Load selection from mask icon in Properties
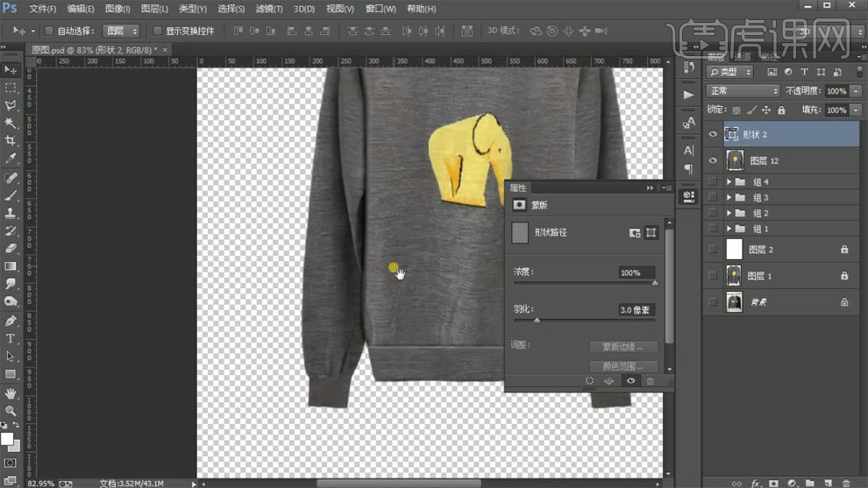Screen dimensions: 868x488 (589, 380)
